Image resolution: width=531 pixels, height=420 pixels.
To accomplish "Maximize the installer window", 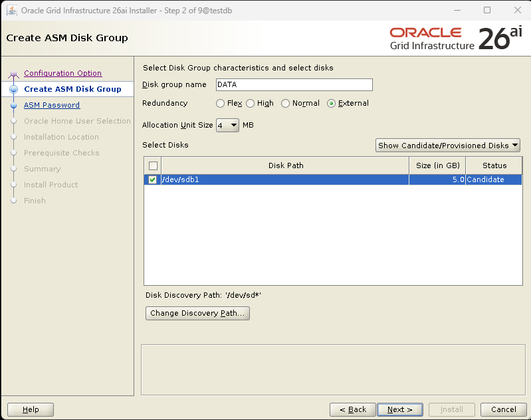I will (x=487, y=10).
